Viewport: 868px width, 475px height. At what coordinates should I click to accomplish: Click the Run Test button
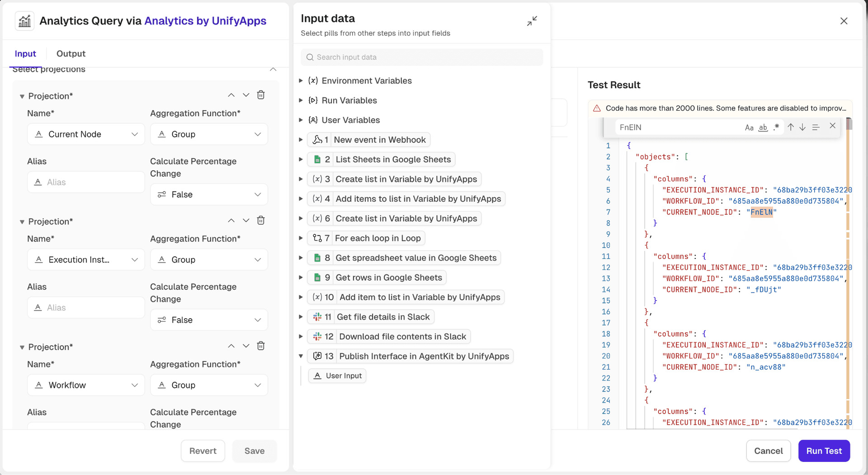click(x=824, y=451)
